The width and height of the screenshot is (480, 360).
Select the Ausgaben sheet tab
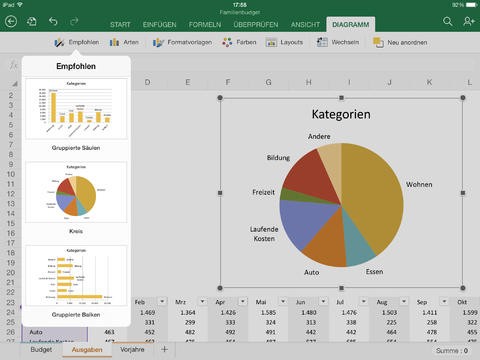(x=87, y=350)
